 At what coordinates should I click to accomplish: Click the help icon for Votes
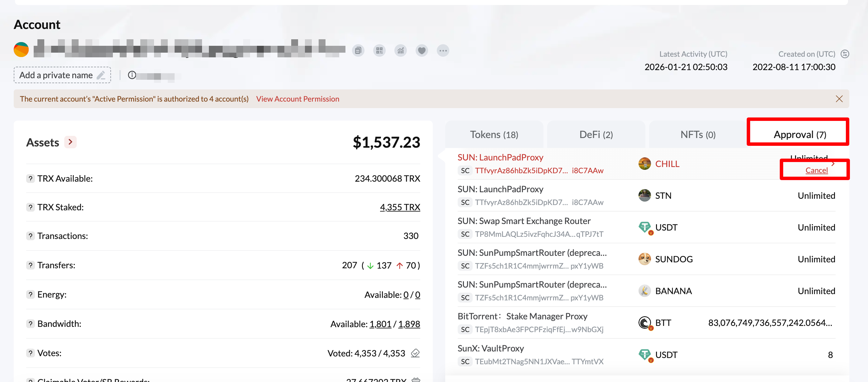[x=30, y=353]
